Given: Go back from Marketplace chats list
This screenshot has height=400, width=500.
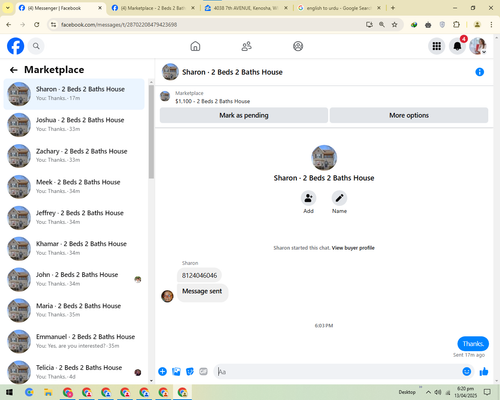Looking at the screenshot, I should coord(14,70).
